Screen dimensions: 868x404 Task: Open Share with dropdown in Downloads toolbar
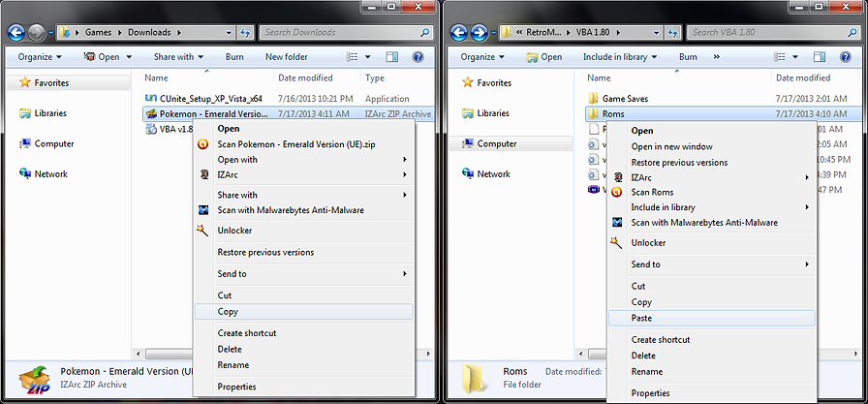coord(178,57)
